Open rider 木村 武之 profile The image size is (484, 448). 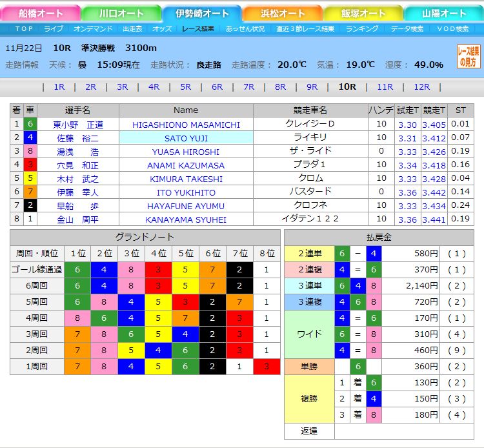click(78, 179)
